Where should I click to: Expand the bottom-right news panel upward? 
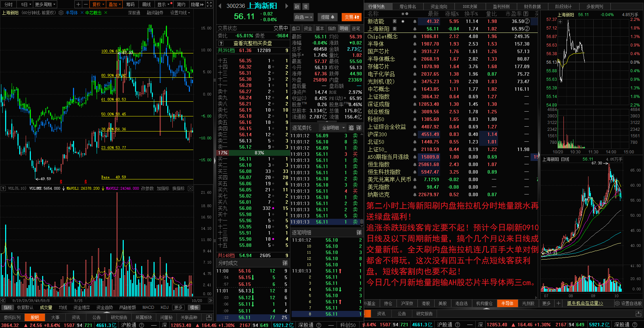click(x=638, y=314)
